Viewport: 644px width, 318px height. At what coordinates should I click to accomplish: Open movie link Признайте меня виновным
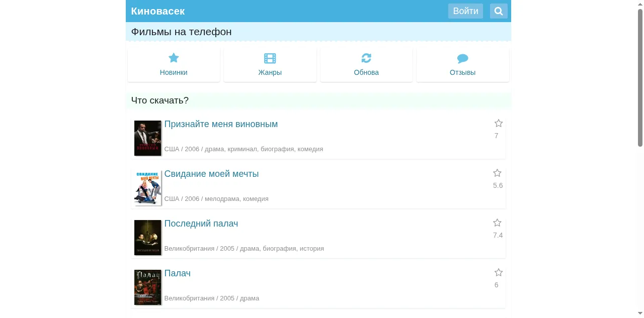pos(221,124)
